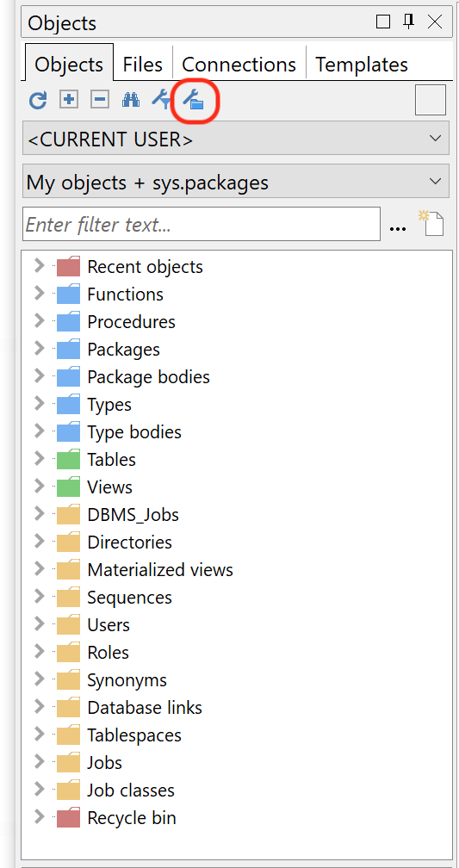Open find objects binoculars tool
This screenshot has width=459, height=868.
click(131, 100)
